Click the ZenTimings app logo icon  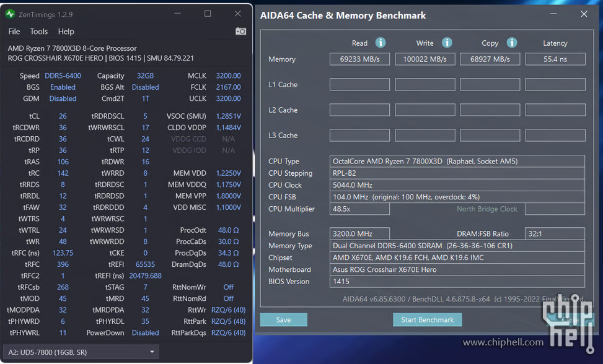[x=11, y=14]
